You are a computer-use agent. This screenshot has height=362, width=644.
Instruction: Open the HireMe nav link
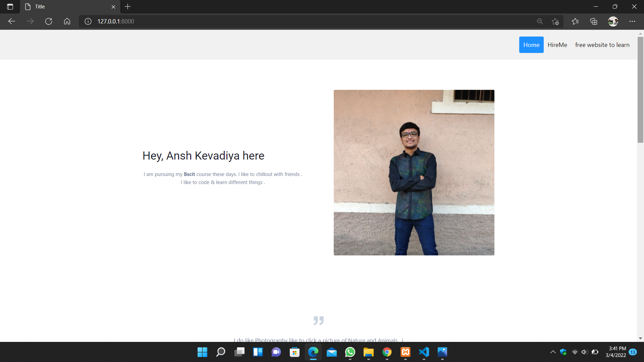click(557, 45)
